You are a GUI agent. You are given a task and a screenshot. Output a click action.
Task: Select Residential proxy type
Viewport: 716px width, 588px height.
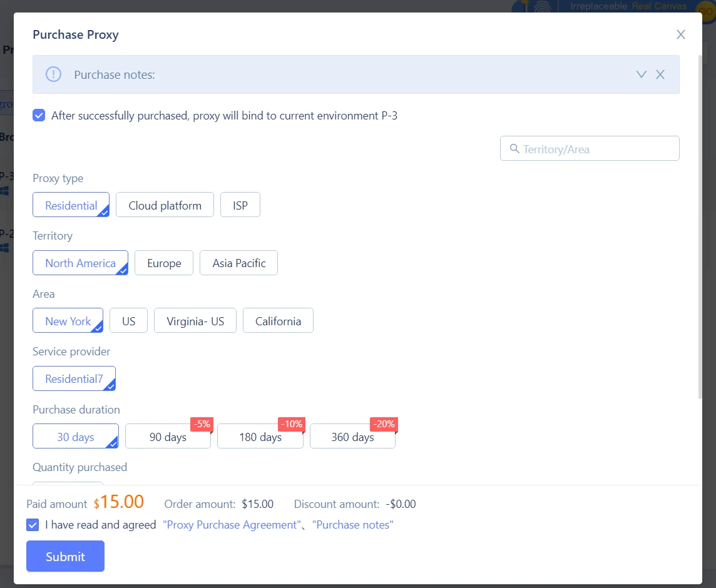(71, 205)
